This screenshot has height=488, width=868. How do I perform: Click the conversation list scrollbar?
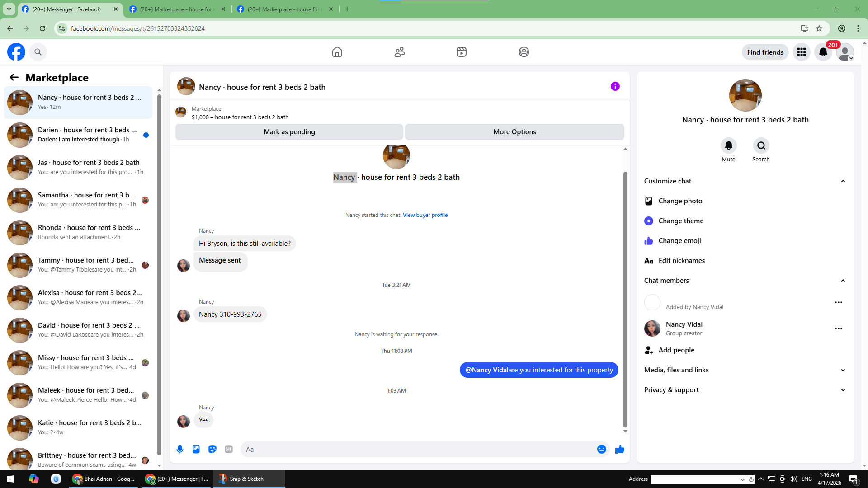point(159,275)
